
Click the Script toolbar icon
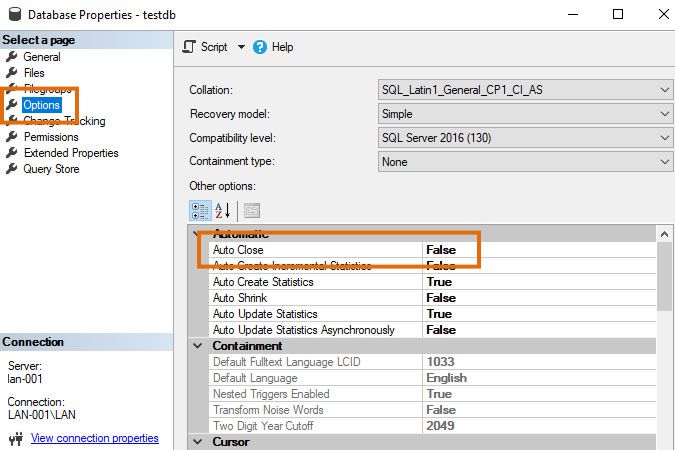click(191, 47)
